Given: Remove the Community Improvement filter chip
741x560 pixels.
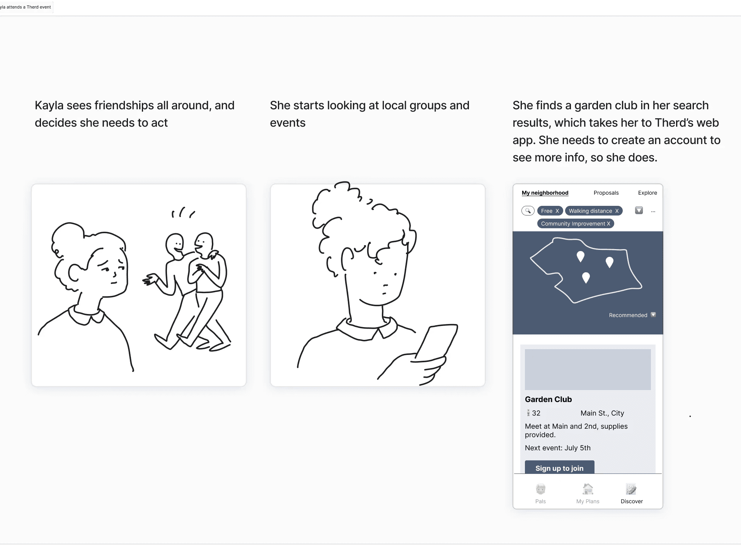Looking at the screenshot, I should (608, 224).
